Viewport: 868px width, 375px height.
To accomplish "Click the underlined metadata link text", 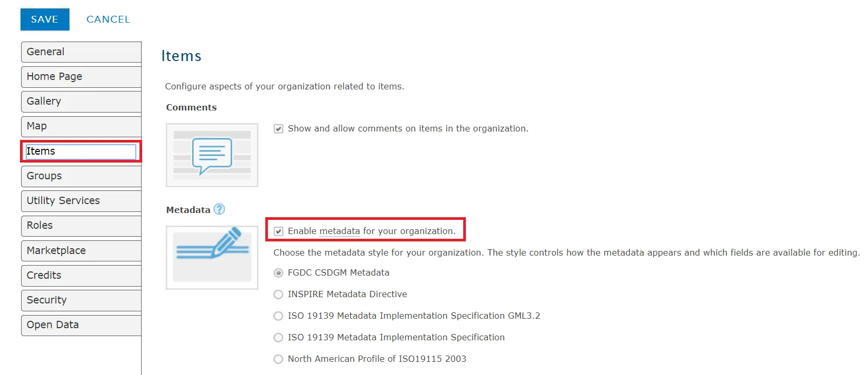I will point(340,231).
